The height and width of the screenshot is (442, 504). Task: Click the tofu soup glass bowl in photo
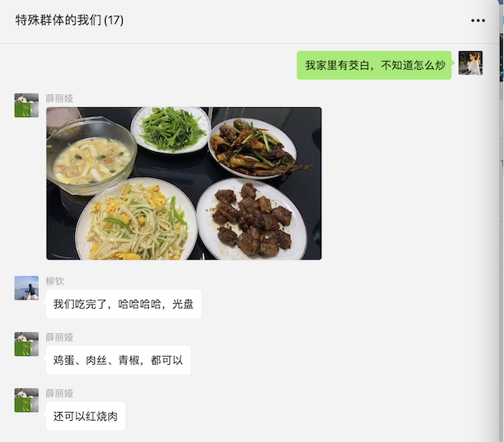point(91,156)
